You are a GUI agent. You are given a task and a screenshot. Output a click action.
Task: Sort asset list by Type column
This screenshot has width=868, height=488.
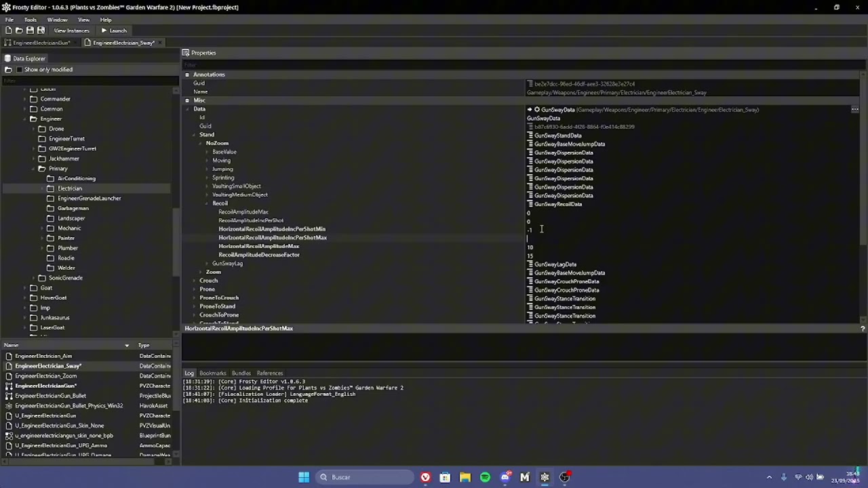point(155,346)
